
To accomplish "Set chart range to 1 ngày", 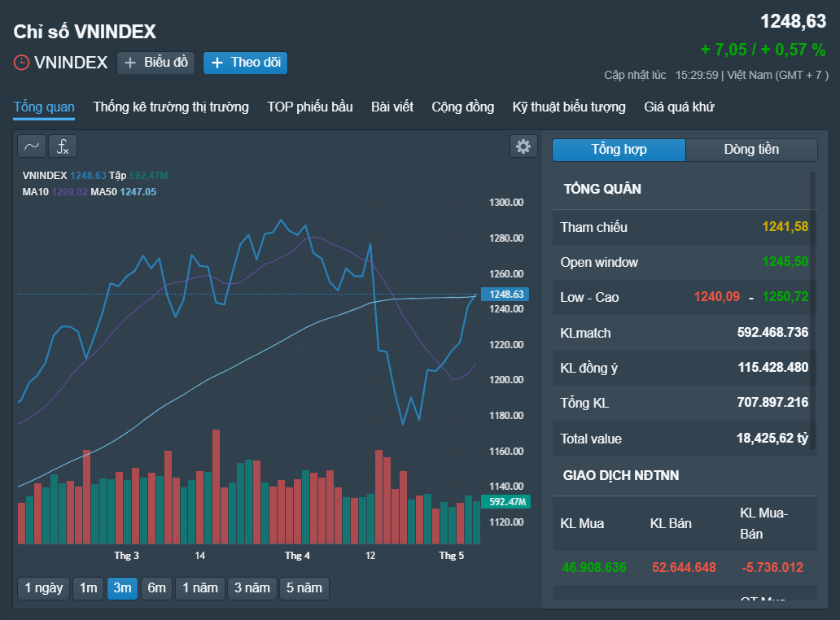I will [44, 588].
